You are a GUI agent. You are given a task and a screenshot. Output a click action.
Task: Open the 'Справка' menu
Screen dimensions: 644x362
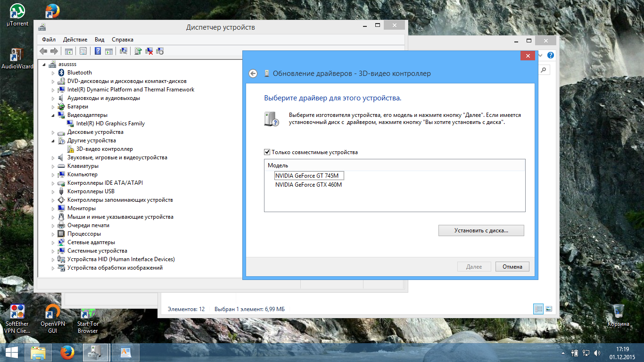coord(123,40)
